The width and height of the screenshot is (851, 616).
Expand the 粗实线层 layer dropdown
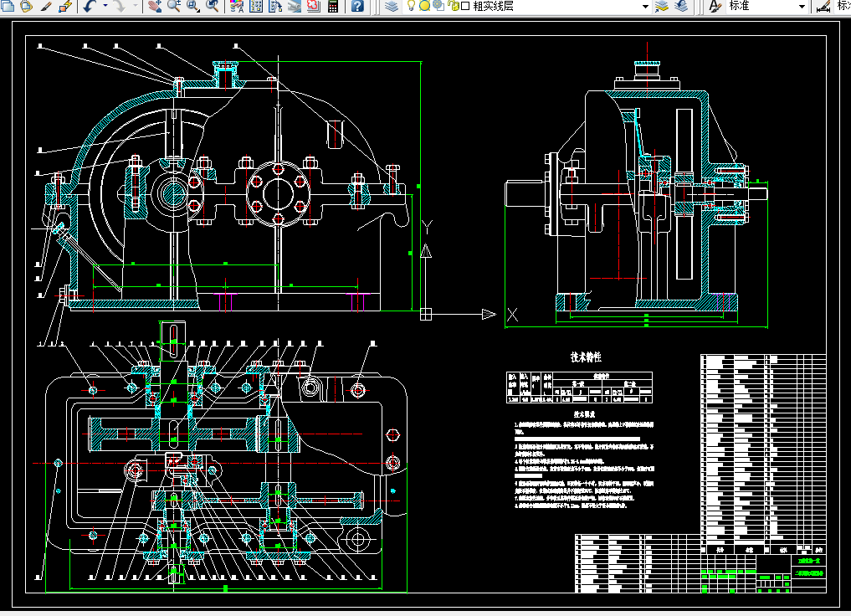(x=645, y=7)
